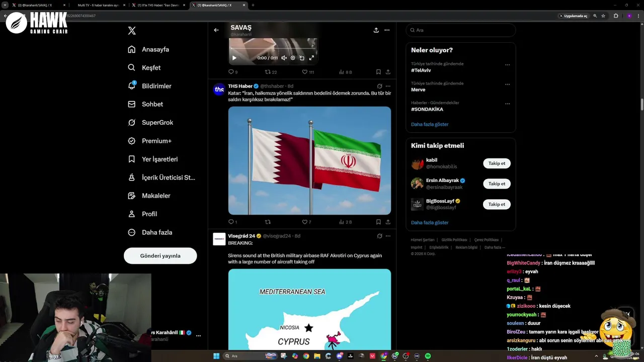The width and height of the screenshot is (644, 362).
Task: Repost the top video post (22 reposts)
Action: pyautogui.click(x=271, y=72)
